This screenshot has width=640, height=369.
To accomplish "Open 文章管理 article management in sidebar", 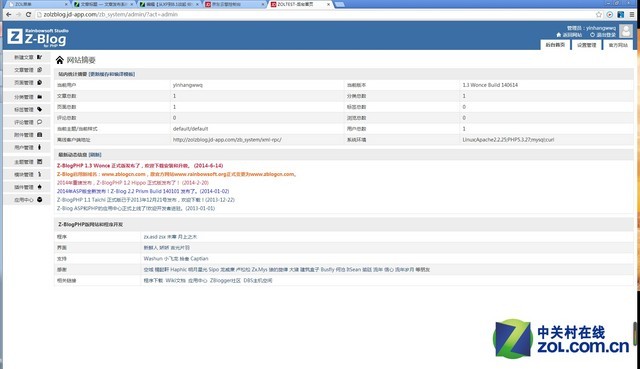I will tap(27, 70).
